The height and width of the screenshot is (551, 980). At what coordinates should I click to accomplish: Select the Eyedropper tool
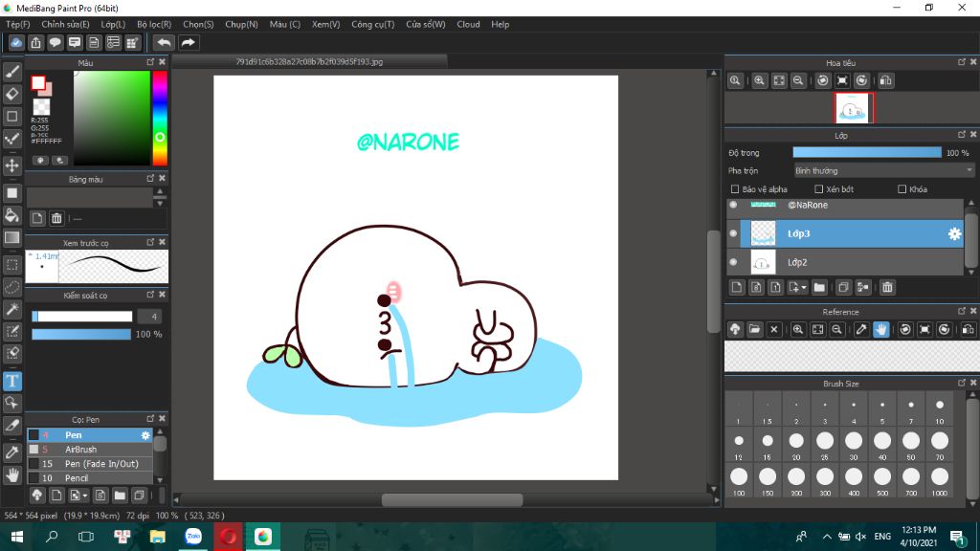tap(11, 452)
